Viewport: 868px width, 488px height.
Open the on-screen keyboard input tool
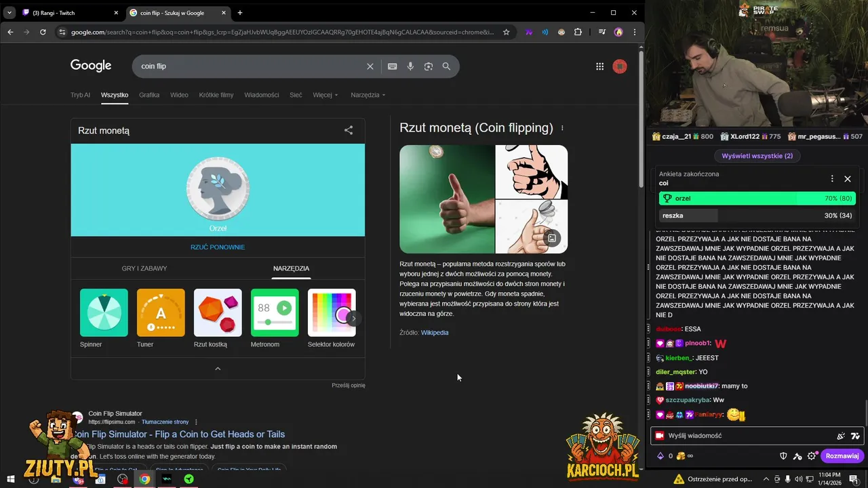click(392, 66)
